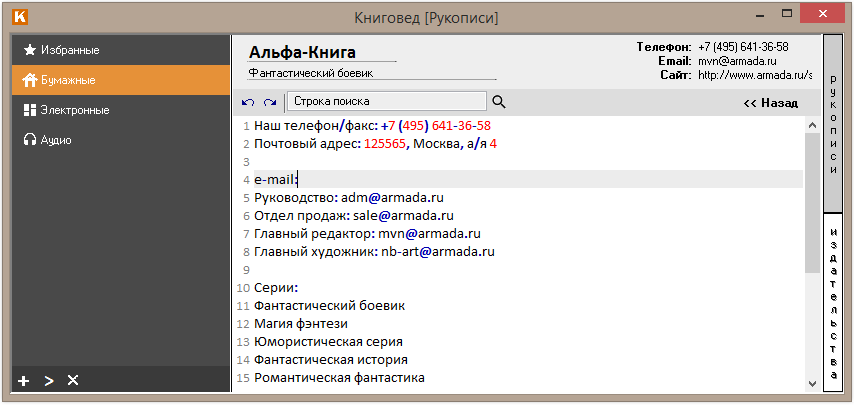Click the undo arrow icon
The height and width of the screenshot is (405, 854).
(x=249, y=102)
